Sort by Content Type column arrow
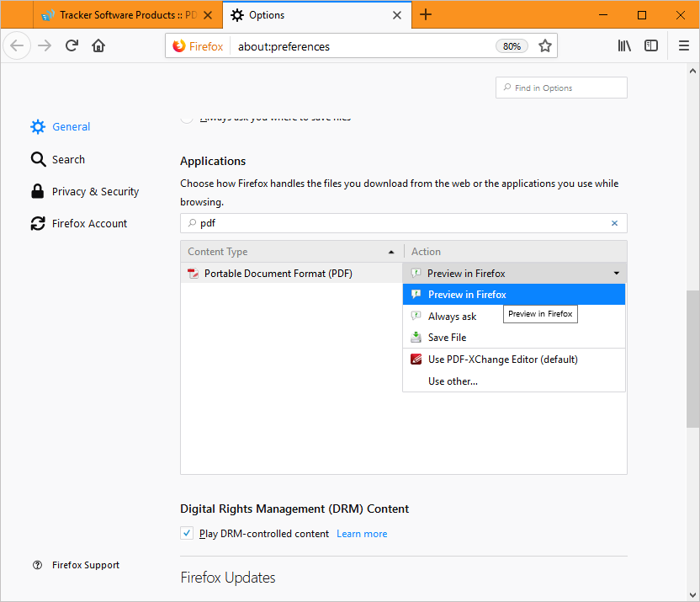The width and height of the screenshot is (700, 602). click(391, 252)
